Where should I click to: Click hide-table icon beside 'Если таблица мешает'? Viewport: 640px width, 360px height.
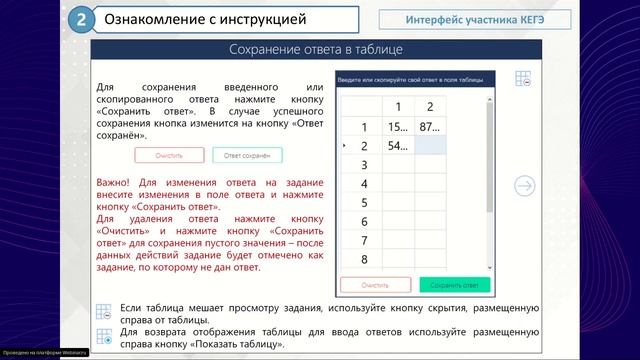[103, 311]
